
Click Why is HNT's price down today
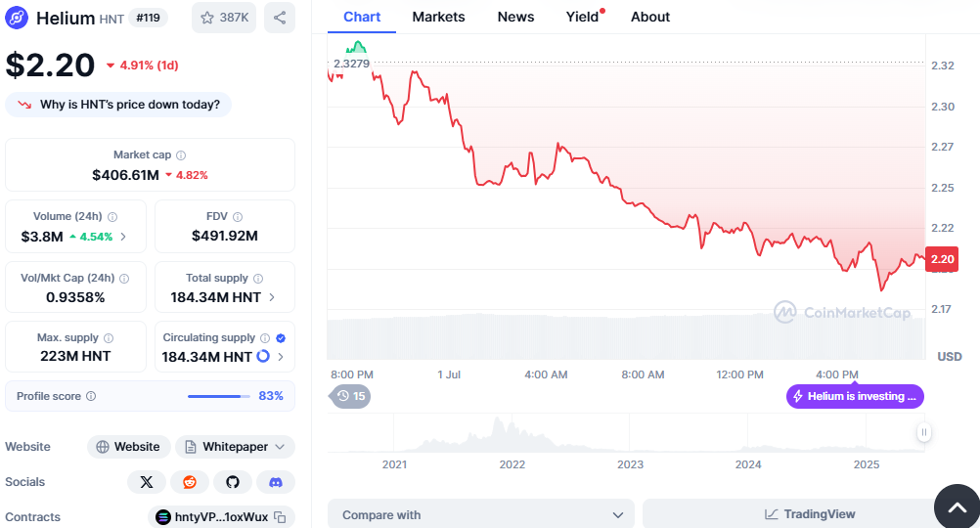[118, 105]
